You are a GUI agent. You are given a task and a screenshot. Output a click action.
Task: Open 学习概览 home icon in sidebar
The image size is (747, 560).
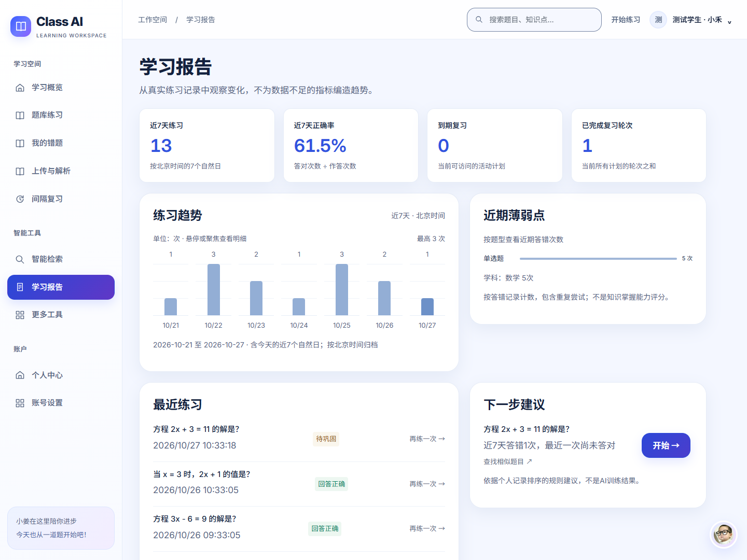tap(20, 88)
